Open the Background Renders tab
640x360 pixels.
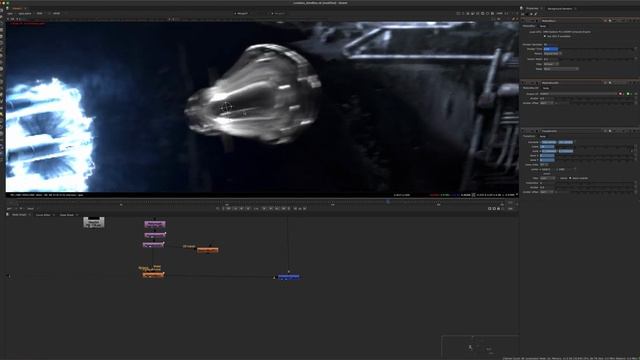coord(560,8)
